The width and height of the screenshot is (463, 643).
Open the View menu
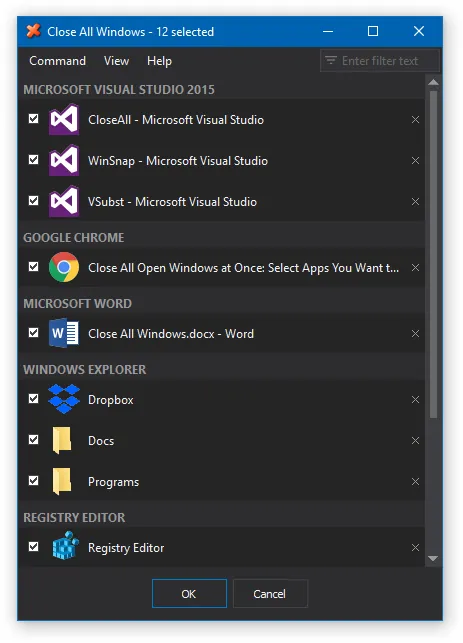tap(116, 61)
